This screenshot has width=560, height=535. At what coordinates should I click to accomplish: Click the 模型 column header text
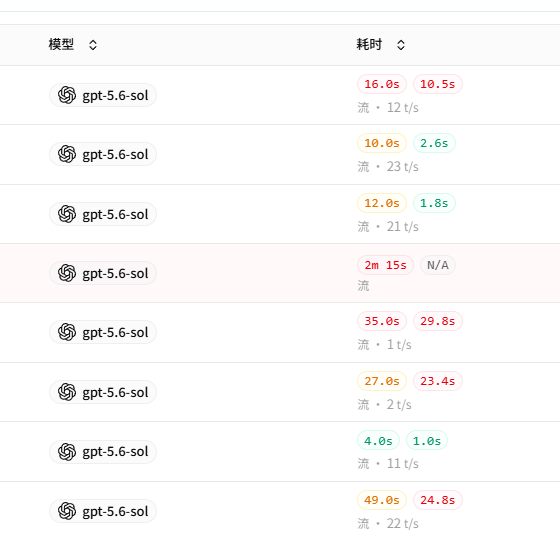pyautogui.click(x=61, y=45)
